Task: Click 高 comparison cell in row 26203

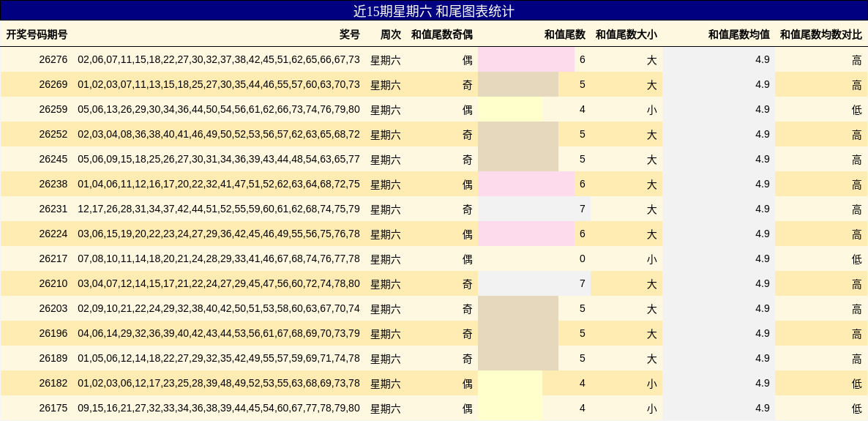Action: pyautogui.click(x=856, y=309)
